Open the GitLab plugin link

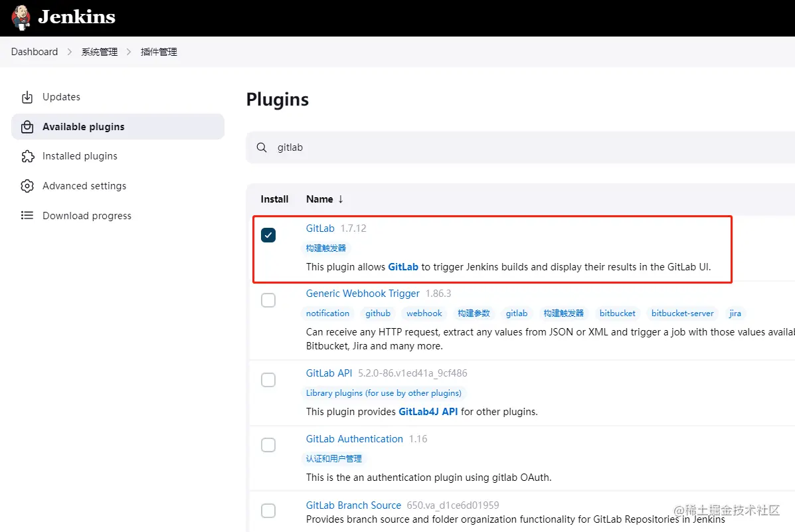pos(320,228)
